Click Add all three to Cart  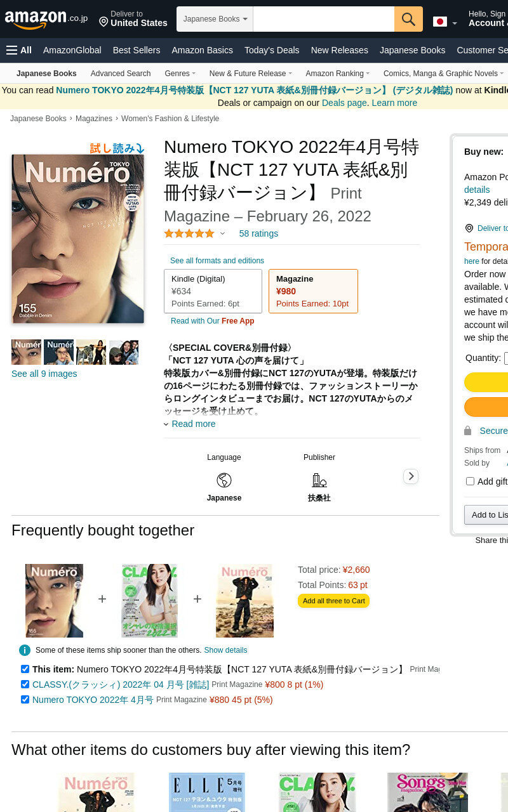[x=333, y=601]
